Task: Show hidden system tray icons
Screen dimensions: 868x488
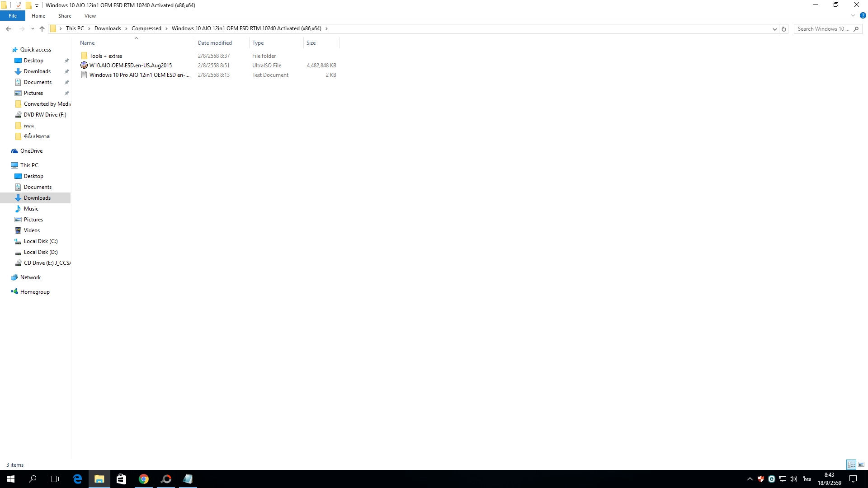Action: tap(750, 479)
